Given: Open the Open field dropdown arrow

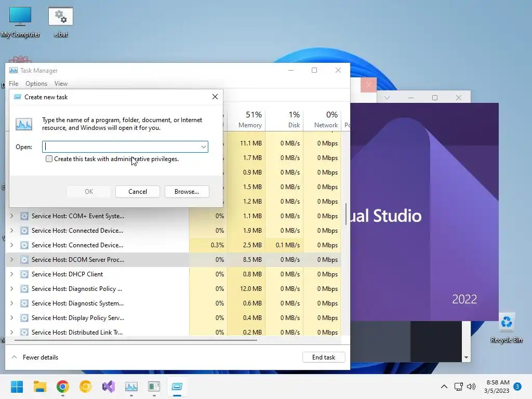Looking at the screenshot, I should [203, 147].
